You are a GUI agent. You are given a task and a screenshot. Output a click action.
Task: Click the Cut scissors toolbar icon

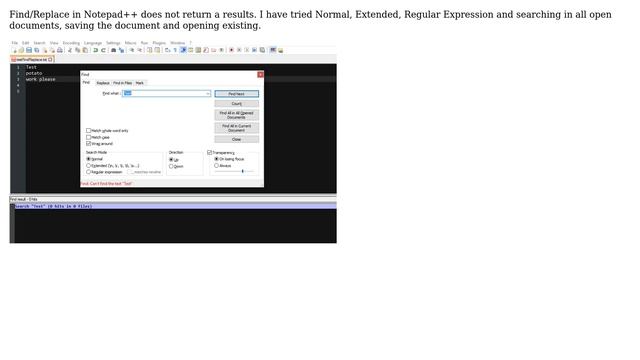70,50
